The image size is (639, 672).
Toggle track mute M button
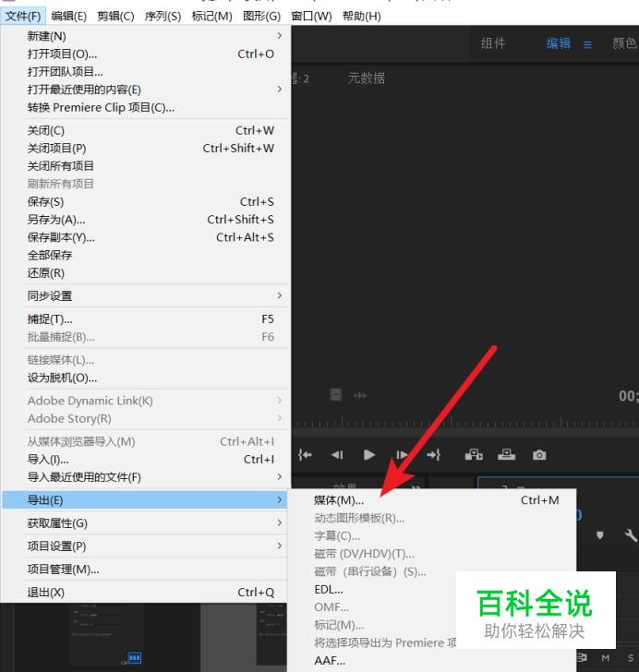606,658
